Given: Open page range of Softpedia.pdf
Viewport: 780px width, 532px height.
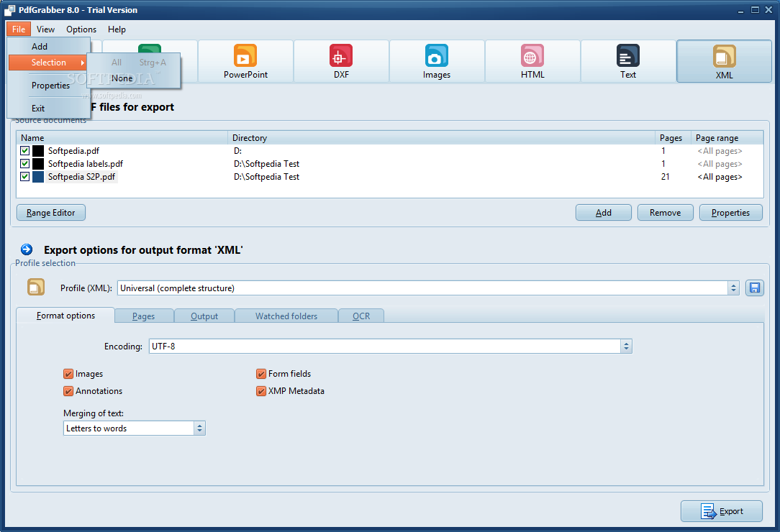Looking at the screenshot, I should (x=720, y=151).
